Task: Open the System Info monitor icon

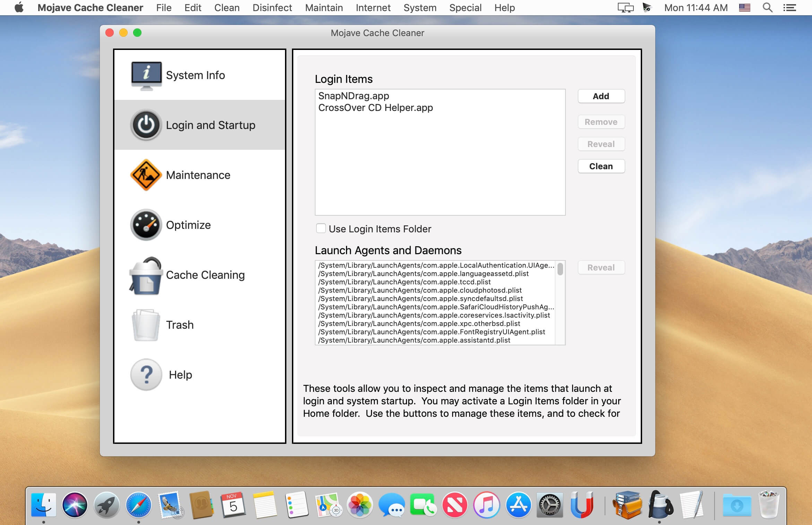Action: (x=146, y=76)
